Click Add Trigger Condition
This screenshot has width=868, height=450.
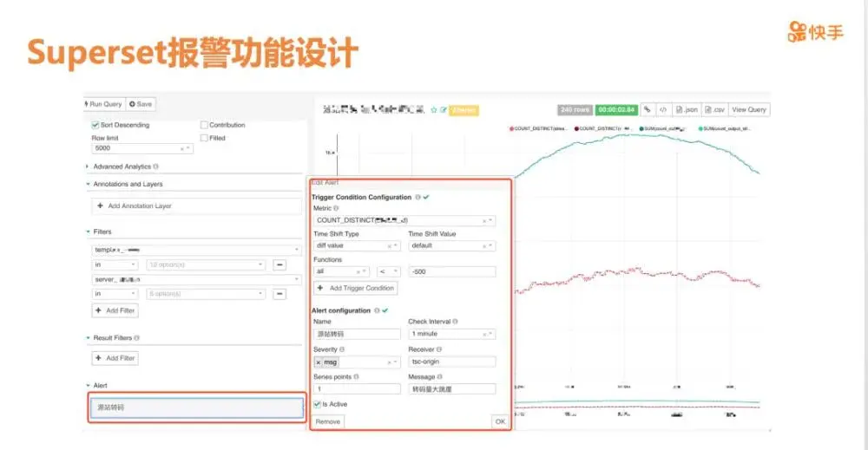(x=355, y=288)
